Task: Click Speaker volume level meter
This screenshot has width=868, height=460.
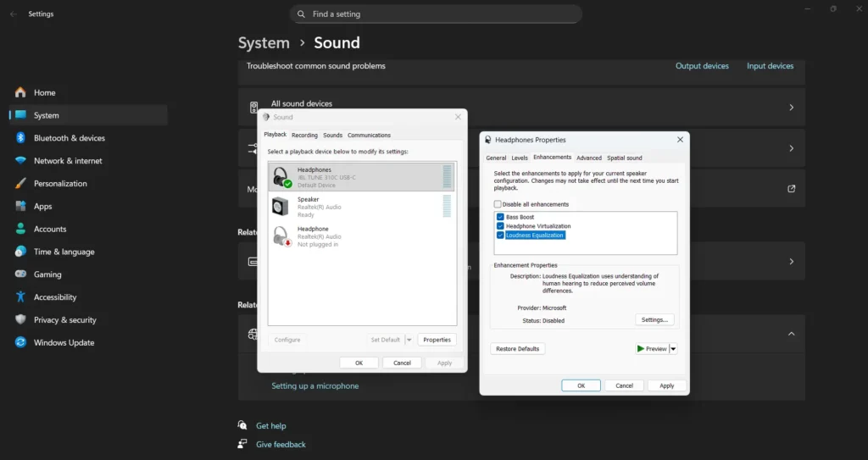Action: coord(447,207)
